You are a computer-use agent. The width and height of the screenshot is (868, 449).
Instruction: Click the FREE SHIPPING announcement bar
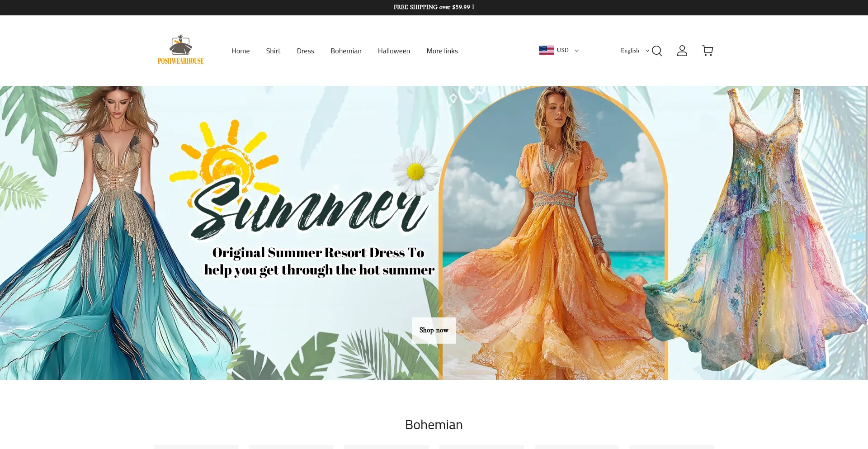pos(434,7)
